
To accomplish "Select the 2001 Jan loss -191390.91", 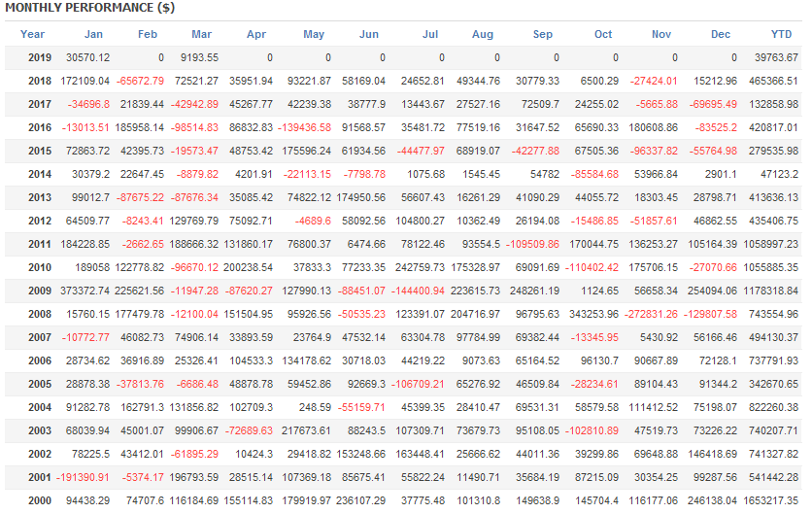I will pyautogui.click(x=82, y=477).
